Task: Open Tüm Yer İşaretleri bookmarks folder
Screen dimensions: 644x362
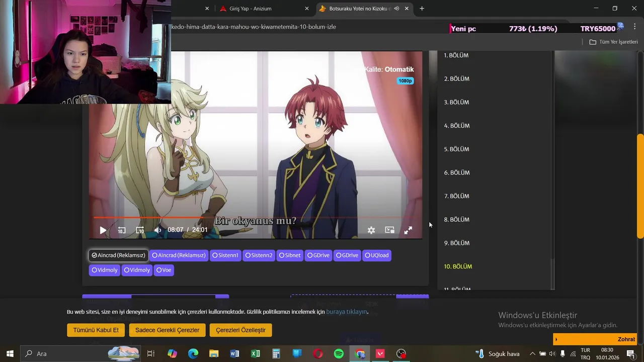Action: tap(613, 42)
